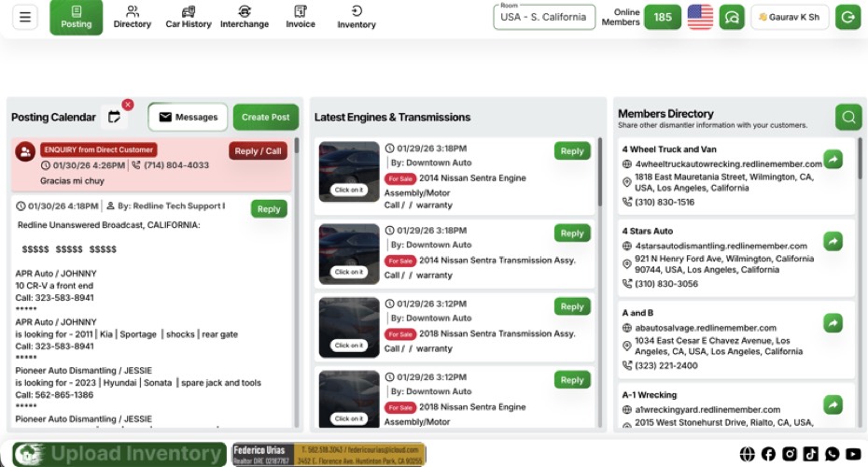Search the Members Directory with magnifier icon
The image size is (868, 467).
847,117
